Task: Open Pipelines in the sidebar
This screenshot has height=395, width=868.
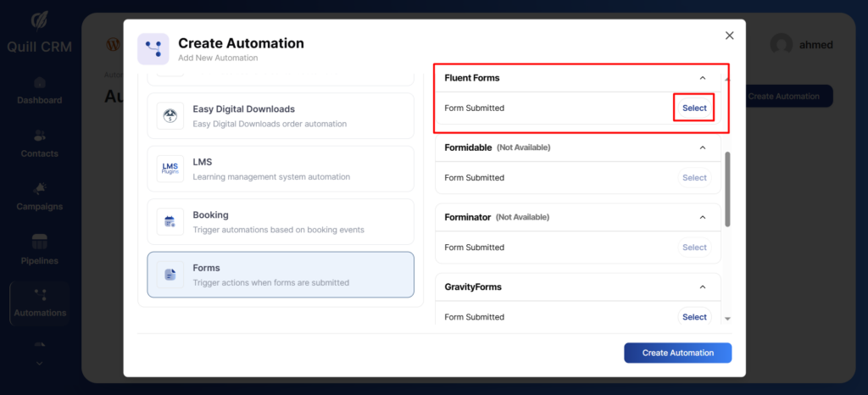Action: [x=39, y=249]
